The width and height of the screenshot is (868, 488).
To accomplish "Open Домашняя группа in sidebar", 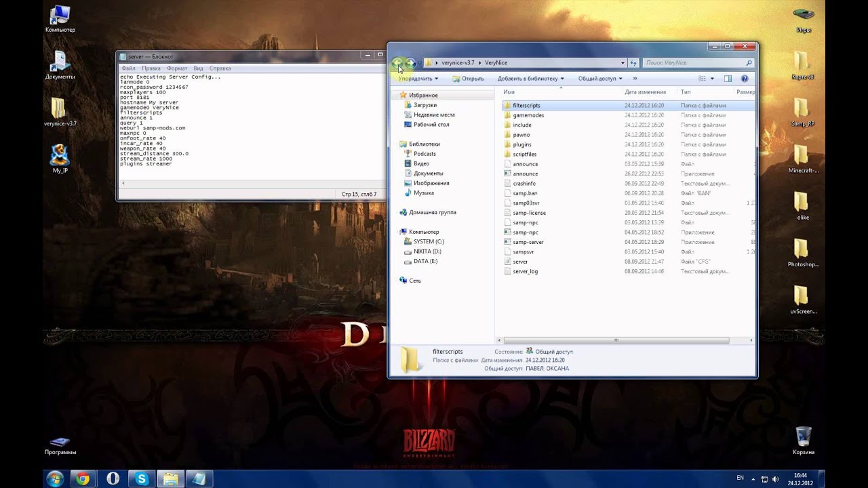I will (433, 212).
